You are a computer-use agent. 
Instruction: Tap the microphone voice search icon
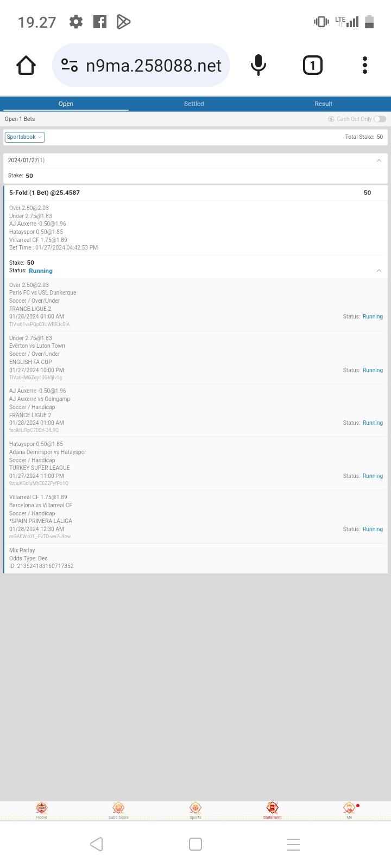258,66
